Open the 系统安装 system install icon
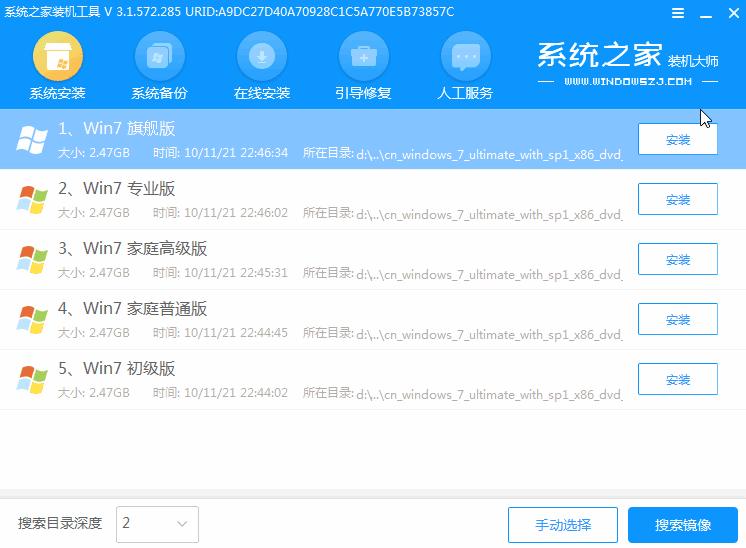The width and height of the screenshot is (746, 548). [58, 56]
